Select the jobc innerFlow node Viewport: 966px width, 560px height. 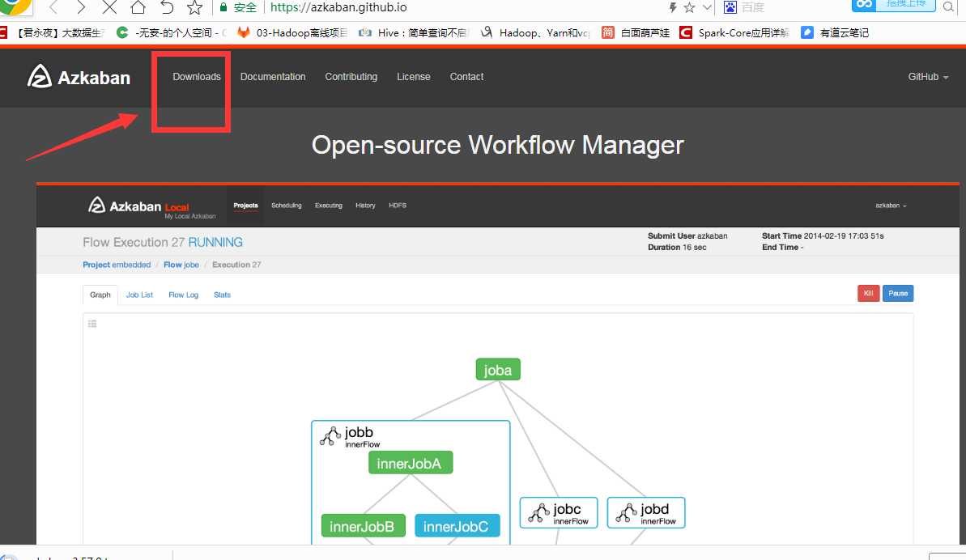coord(559,512)
